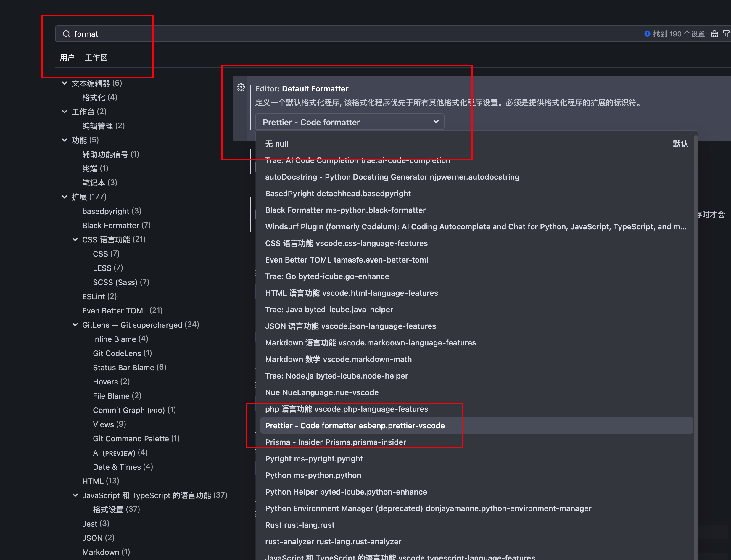
Task: Choose Pyright ms-pyright.pyright option
Action: pyautogui.click(x=477, y=459)
